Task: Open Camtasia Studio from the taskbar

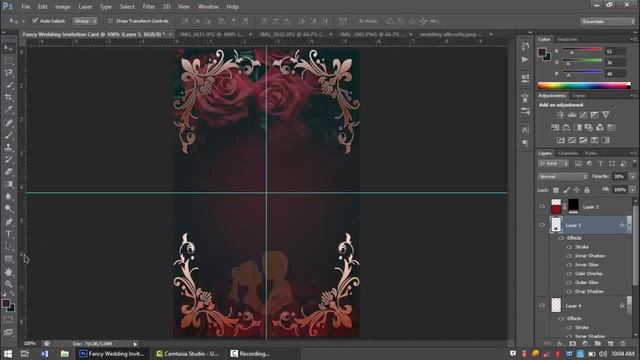Action: point(187,353)
